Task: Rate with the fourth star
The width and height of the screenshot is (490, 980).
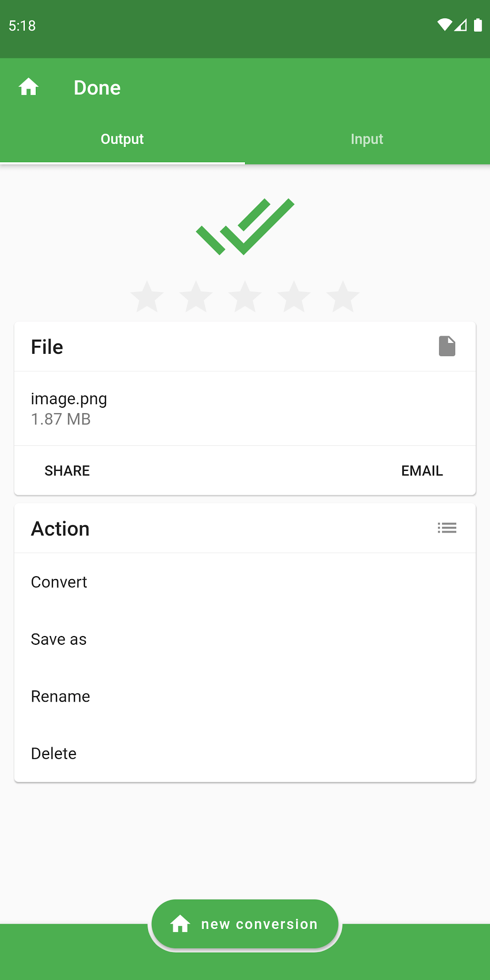Action: [x=294, y=296]
